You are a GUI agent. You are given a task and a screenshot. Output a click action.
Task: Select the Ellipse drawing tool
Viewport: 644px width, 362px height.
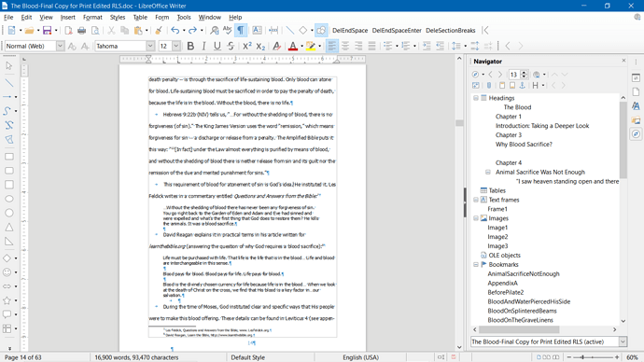(9, 199)
